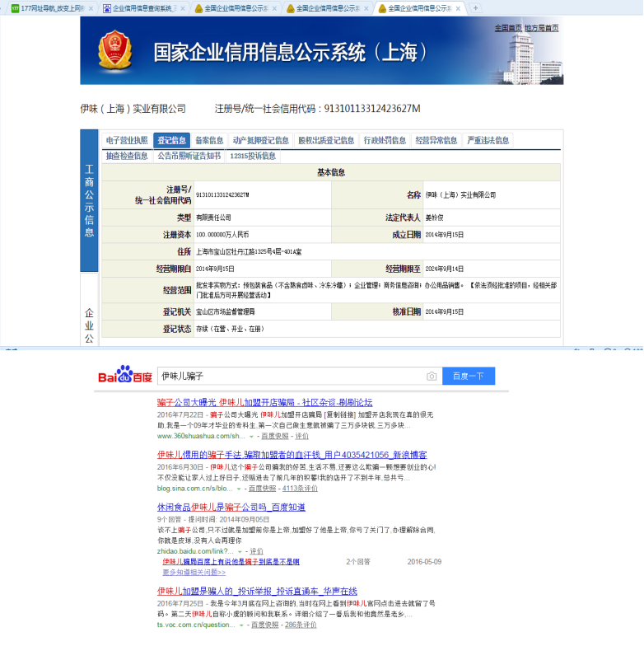Open the 公告吊照听证告知书 tab
644x646 pixels.
tap(189, 156)
